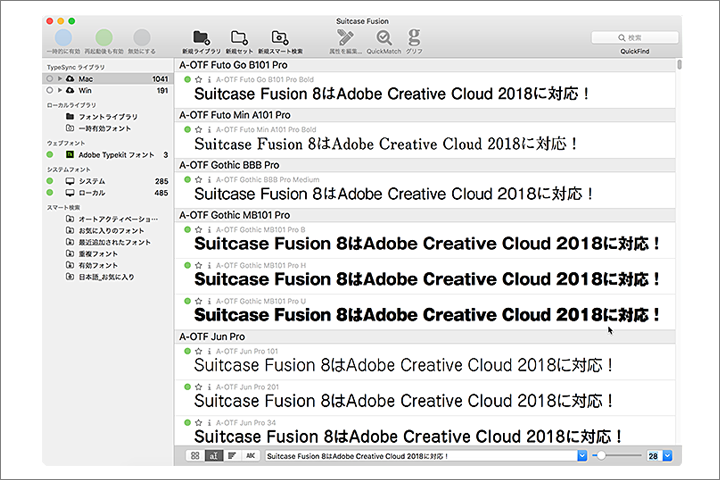Toggle activation dot for ローカル fonts
The width and height of the screenshot is (720, 480).
pyautogui.click(x=50, y=193)
